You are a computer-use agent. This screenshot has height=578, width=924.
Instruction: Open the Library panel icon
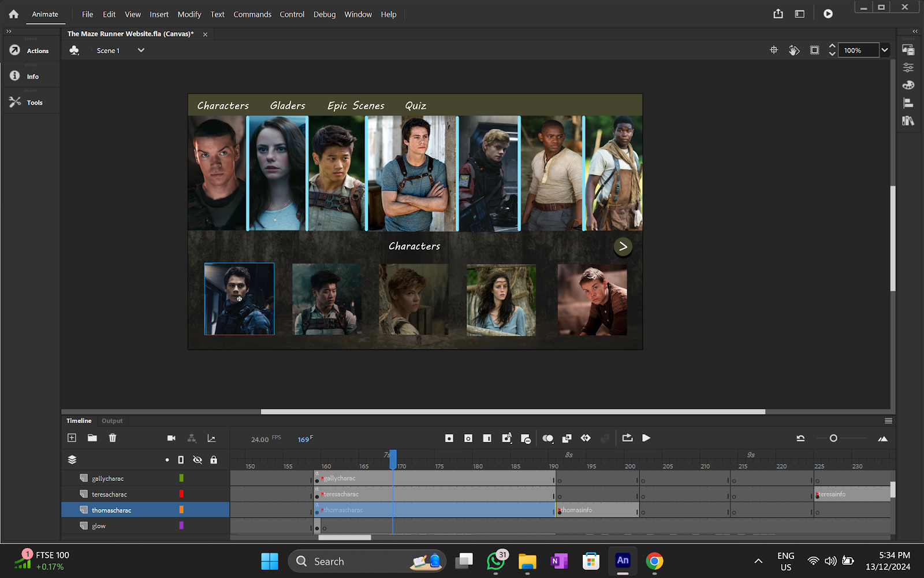click(908, 121)
